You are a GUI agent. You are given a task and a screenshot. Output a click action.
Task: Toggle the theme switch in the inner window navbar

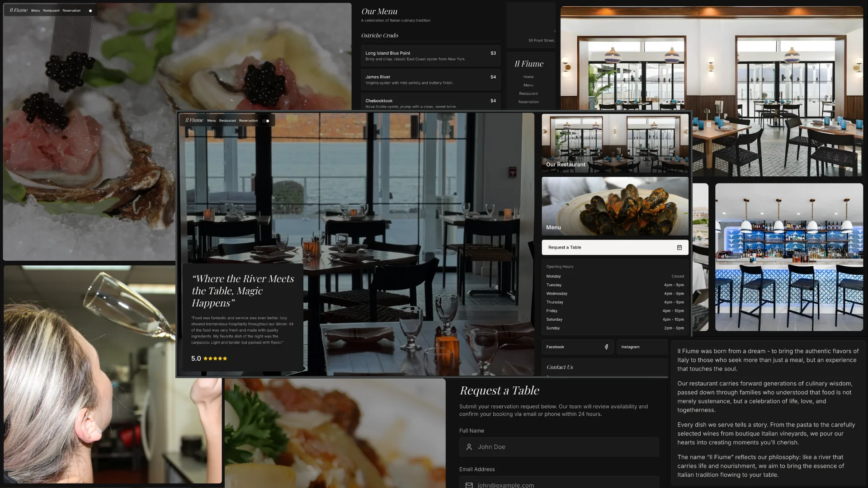coord(266,121)
